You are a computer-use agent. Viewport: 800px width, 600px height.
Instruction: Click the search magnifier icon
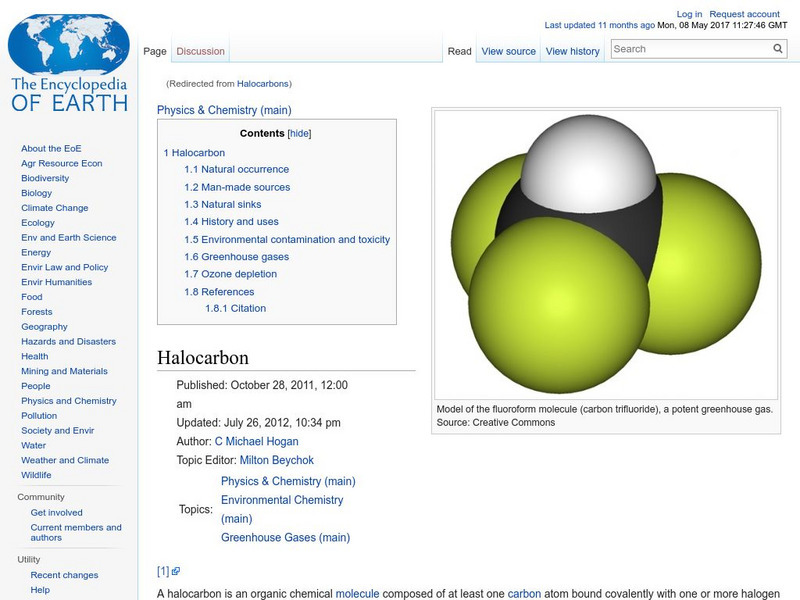point(778,49)
